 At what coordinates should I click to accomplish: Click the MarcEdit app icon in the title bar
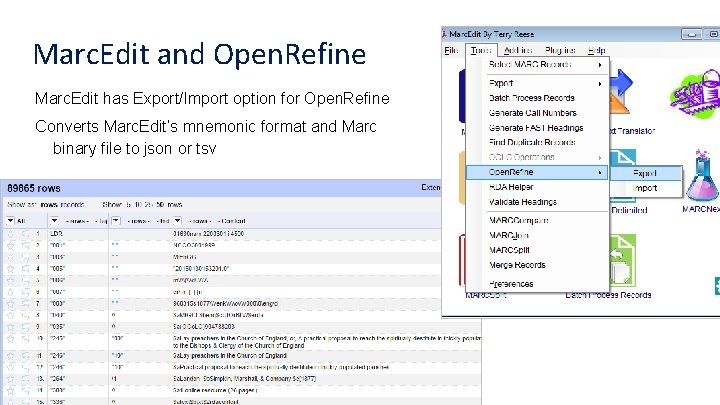444,34
